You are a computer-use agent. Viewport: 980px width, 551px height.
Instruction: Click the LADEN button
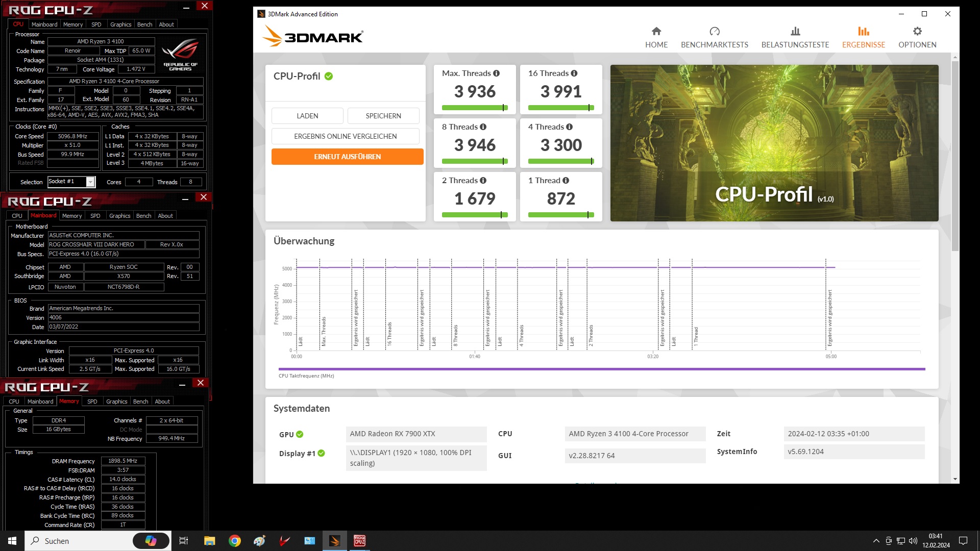click(307, 116)
